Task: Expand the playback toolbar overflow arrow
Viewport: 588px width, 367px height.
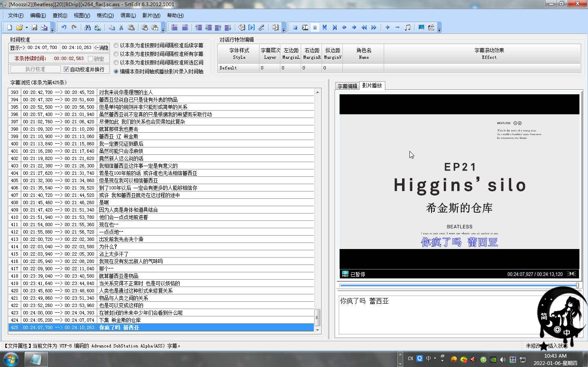Action: tap(439, 29)
